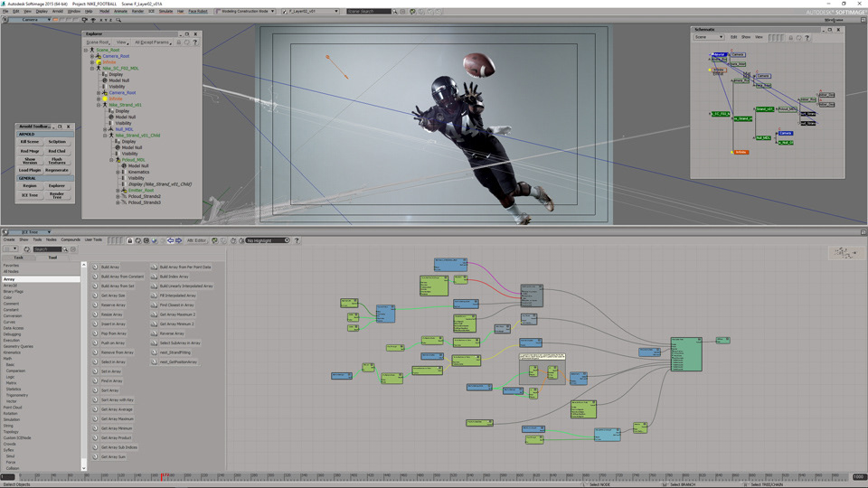Switch to the Tool tab
The image size is (868, 488).
tap(52, 258)
